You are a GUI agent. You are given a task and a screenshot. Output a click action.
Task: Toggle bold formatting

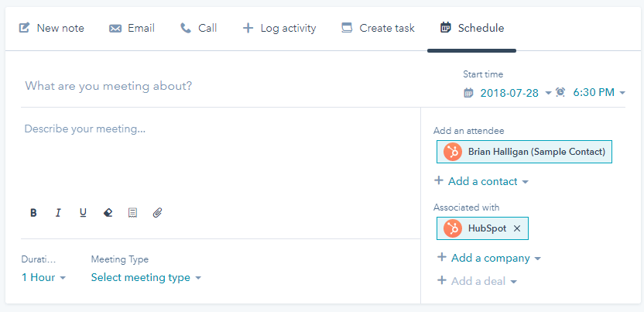tap(34, 213)
